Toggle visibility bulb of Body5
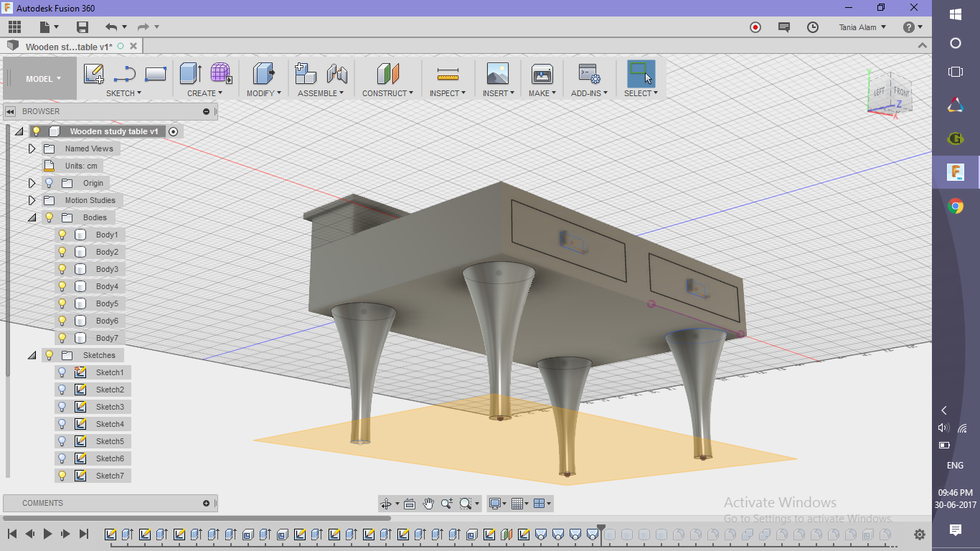This screenshot has width=980, height=551. [62, 303]
